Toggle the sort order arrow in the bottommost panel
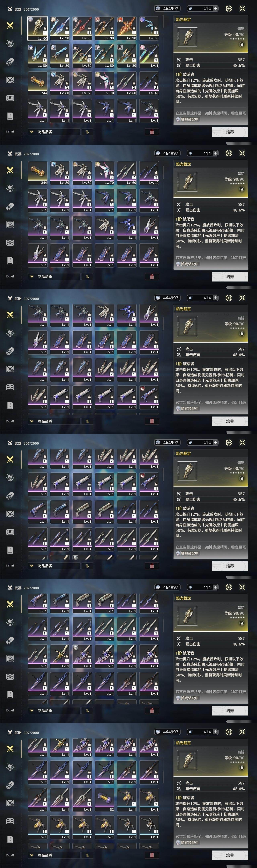Image resolution: width=257 pixels, height=868 pixels. [87, 855]
